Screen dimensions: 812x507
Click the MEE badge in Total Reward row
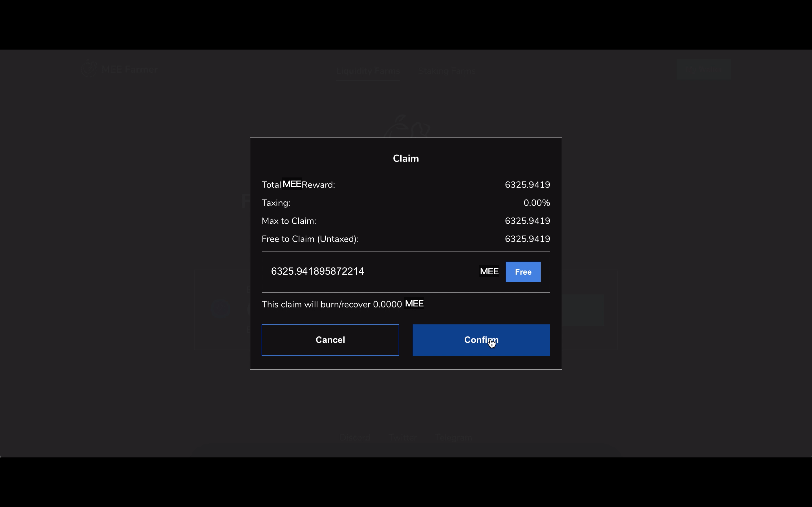click(x=292, y=184)
